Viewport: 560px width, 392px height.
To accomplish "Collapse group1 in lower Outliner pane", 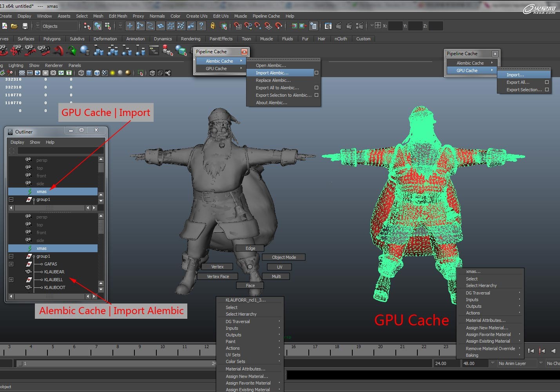I will click(x=11, y=257).
